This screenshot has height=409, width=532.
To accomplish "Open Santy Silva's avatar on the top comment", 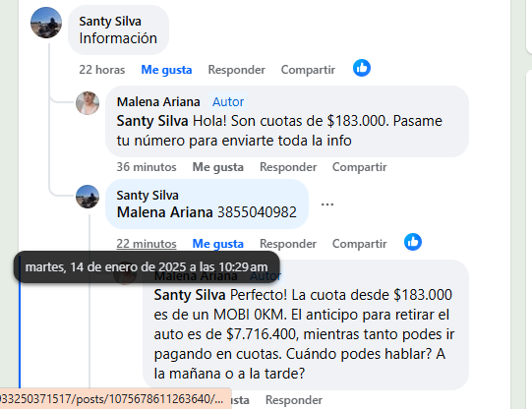I will (x=46, y=23).
